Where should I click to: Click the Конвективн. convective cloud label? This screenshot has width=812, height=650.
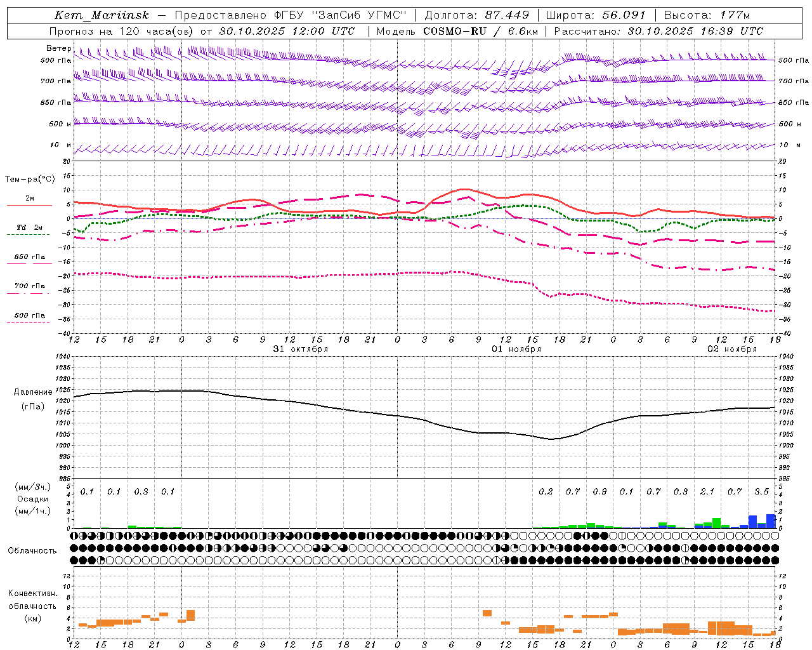33,594
